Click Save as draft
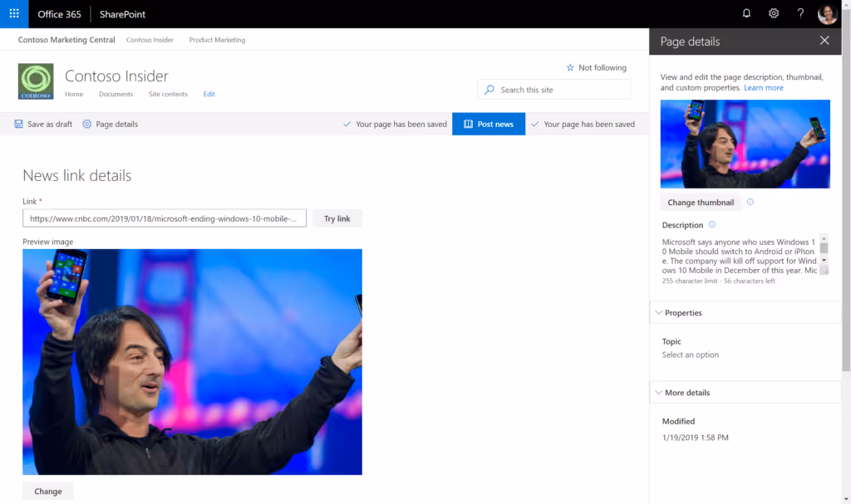Image resolution: width=851 pixels, height=504 pixels. click(43, 125)
